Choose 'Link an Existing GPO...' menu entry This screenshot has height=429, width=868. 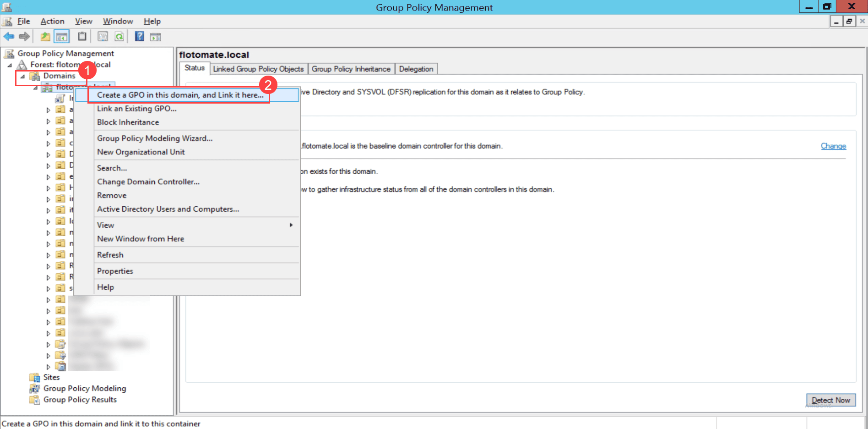click(136, 109)
